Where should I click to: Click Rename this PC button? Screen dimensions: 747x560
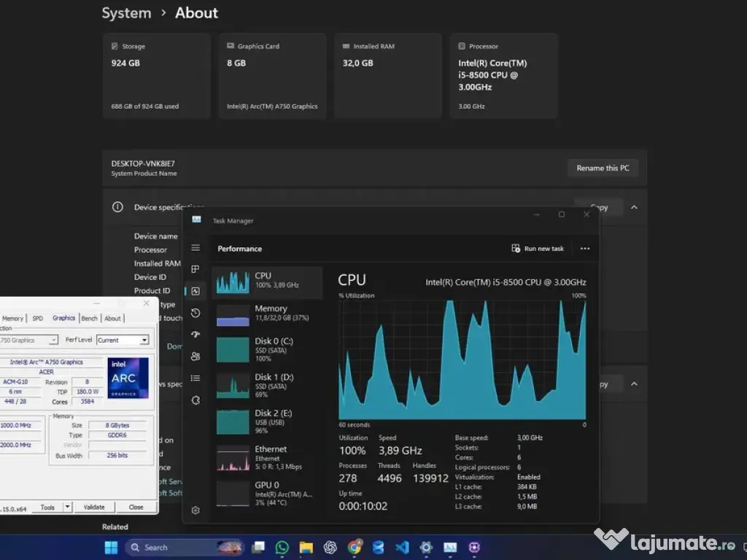point(603,168)
